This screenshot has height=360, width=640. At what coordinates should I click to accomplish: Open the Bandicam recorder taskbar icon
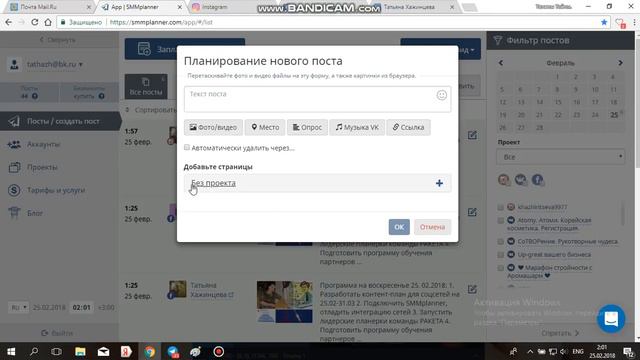(x=219, y=351)
